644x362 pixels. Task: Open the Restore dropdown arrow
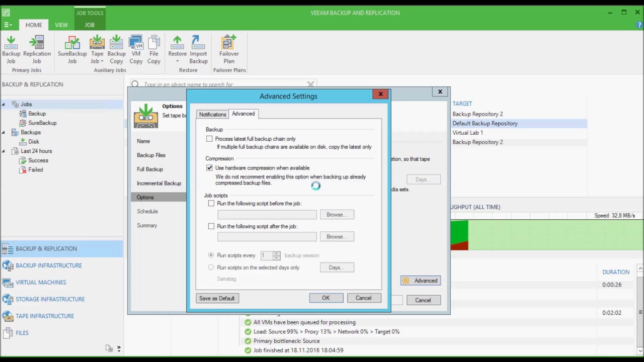pos(177,61)
